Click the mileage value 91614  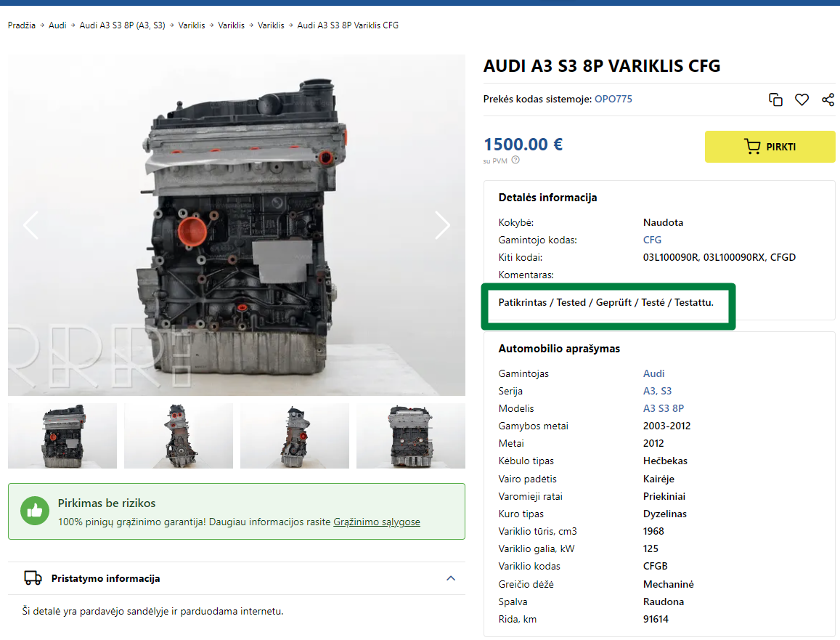656,619
